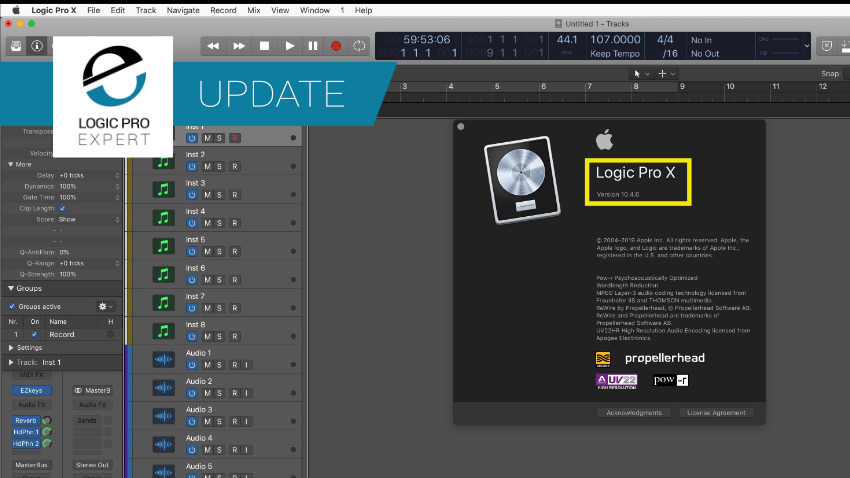Record-enable the Inst 7 track
850x478 pixels.
click(235, 308)
